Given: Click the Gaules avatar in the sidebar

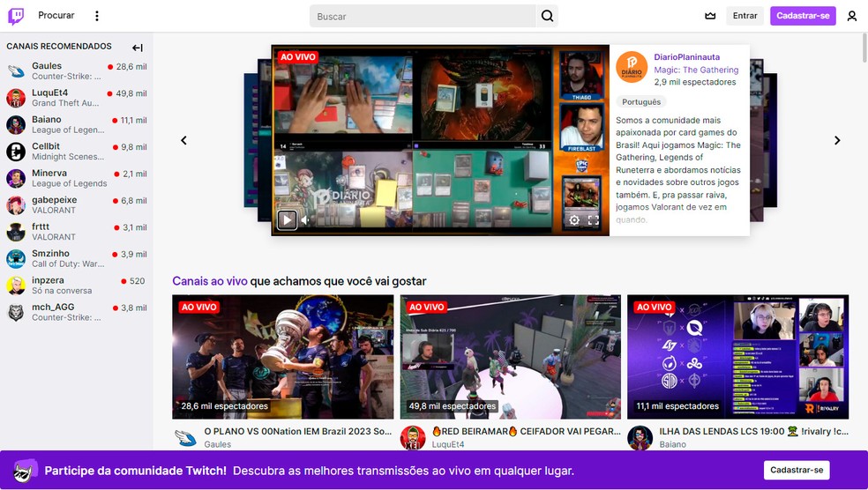Looking at the screenshot, I should (x=16, y=71).
